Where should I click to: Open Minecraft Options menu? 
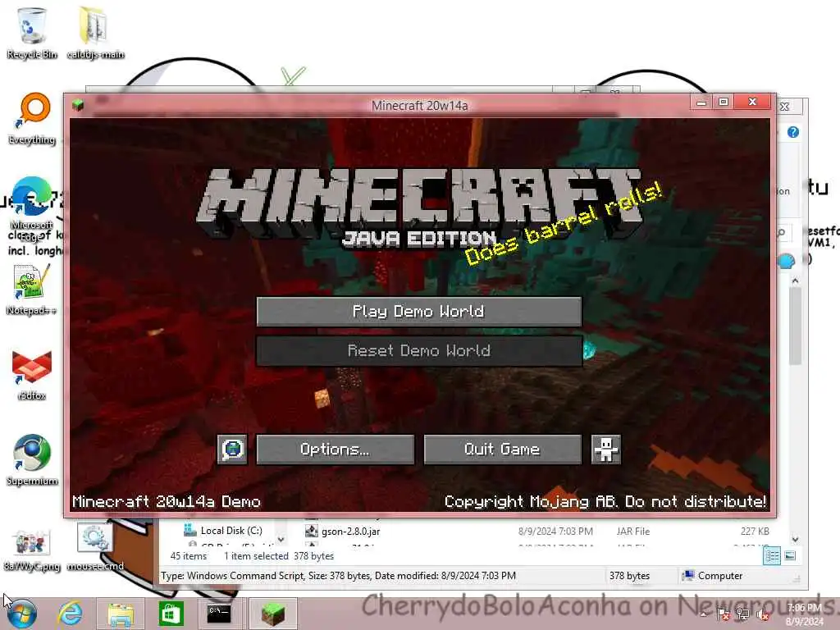335,449
